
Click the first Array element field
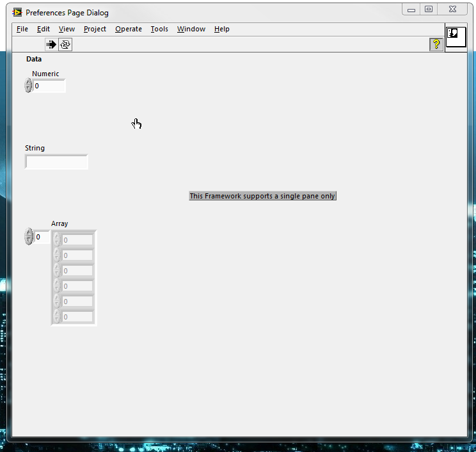coord(77,240)
